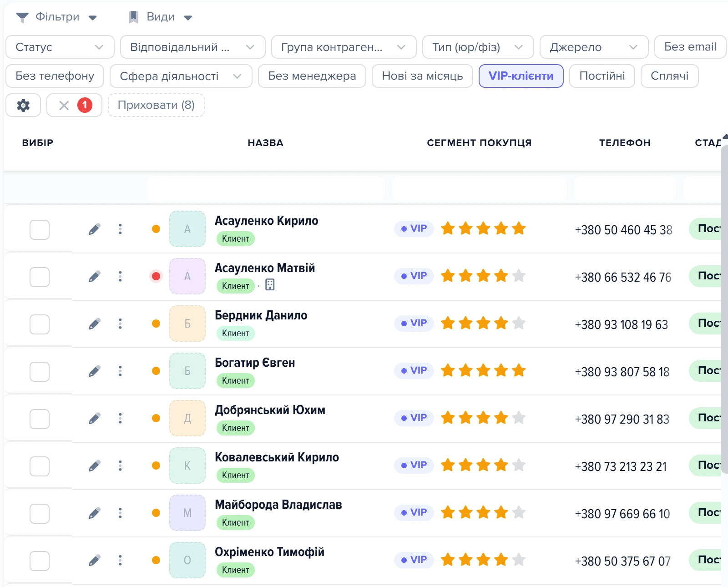Click the star rating for Асауленко Матвій
The width and height of the screenshot is (728, 587).
click(483, 276)
